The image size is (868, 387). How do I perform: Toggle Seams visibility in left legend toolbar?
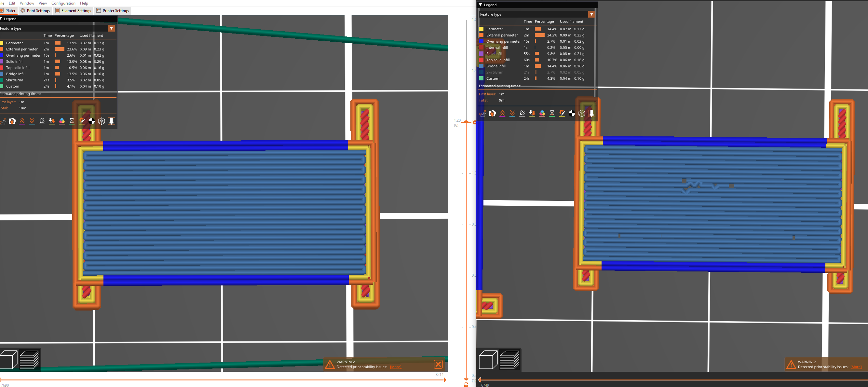point(42,121)
